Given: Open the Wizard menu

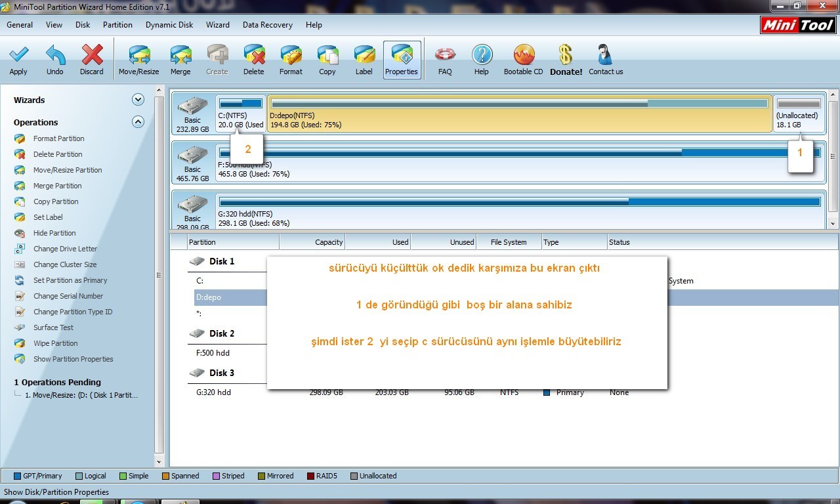Looking at the screenshot, I should 218,25.
